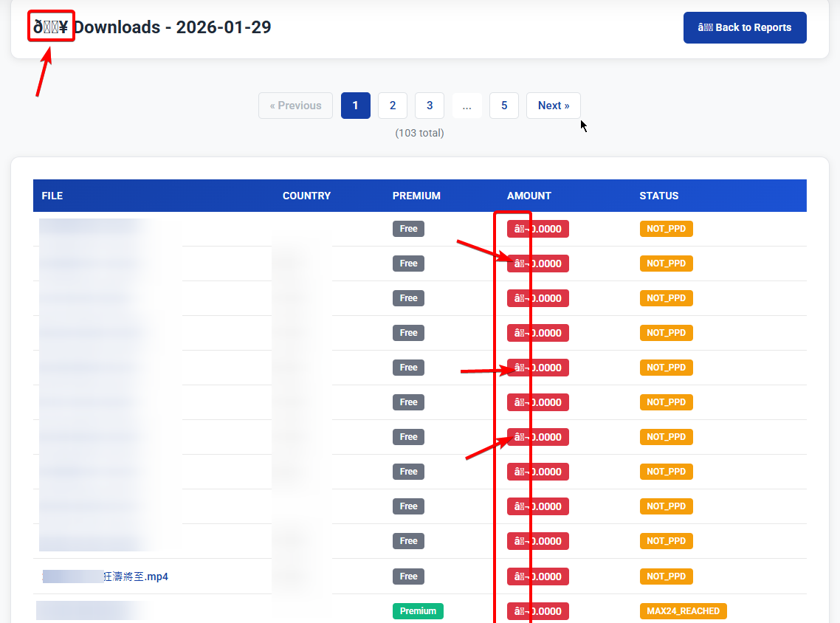Open page 3 of the downloads list
Screen dimensions: 840x623
(x=430, y=106)
